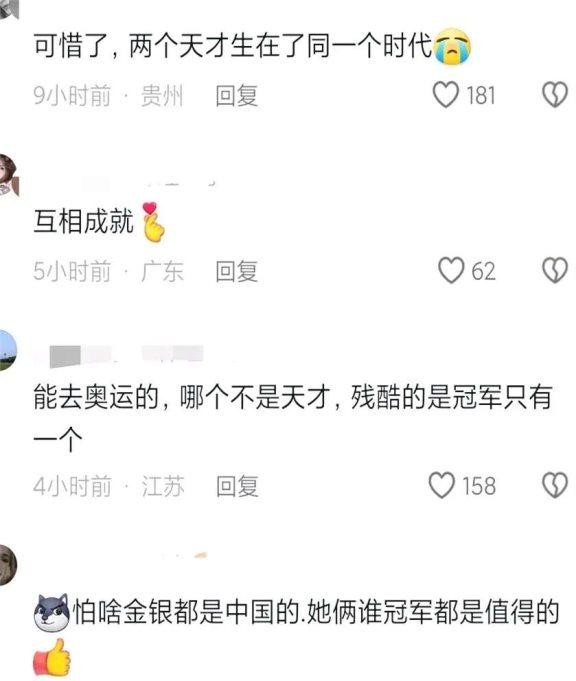Tap blurred username above 能去奥运的 comment
576x681 pixels.
(x=126, y=356)
